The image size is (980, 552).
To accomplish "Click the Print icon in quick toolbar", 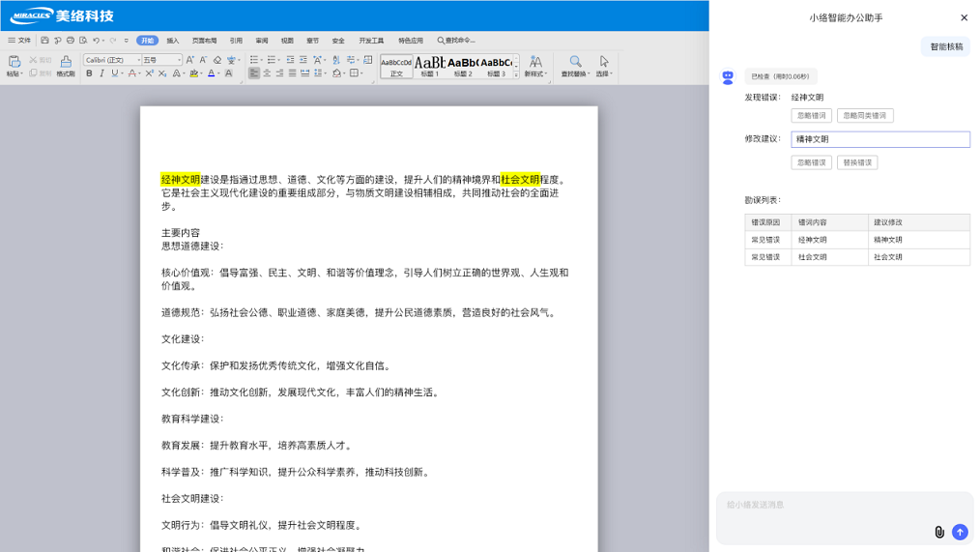I will 70,41.
